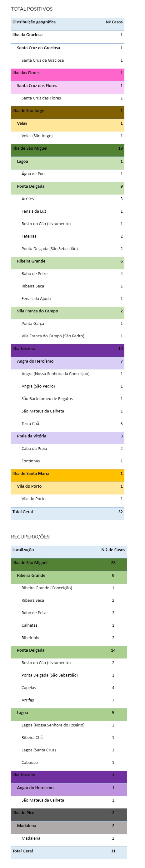Click the Capelas recoveries row
The height and width of the screenshot is (868, 145).
click(69, 687)
